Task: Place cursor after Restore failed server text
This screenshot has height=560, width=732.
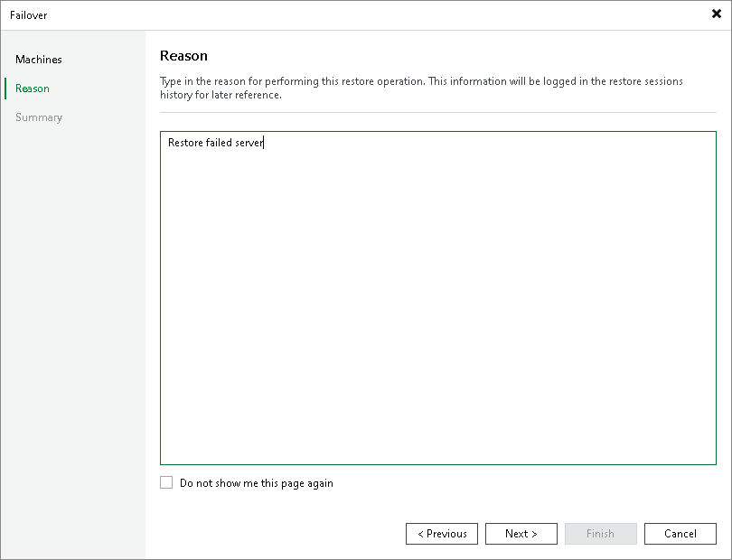Action: click(264, 143)
